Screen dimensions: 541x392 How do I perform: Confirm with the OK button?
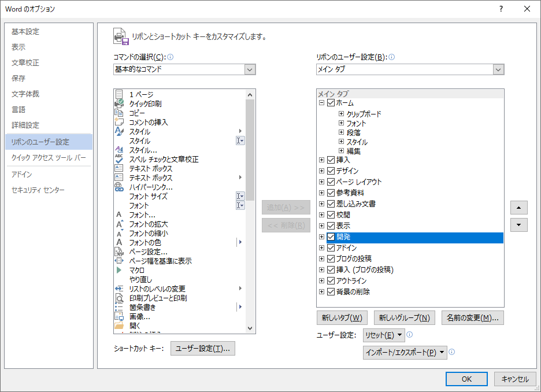[466, 379]
